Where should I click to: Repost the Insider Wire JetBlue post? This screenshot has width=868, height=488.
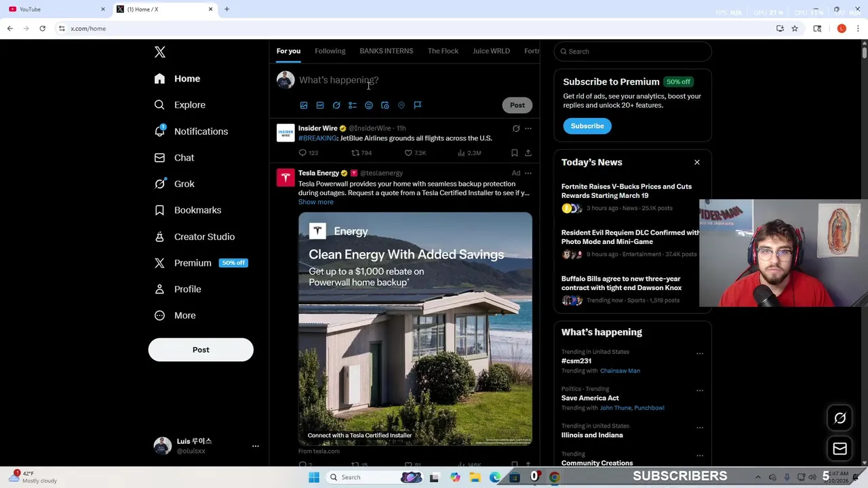click(x=355, y=153)
